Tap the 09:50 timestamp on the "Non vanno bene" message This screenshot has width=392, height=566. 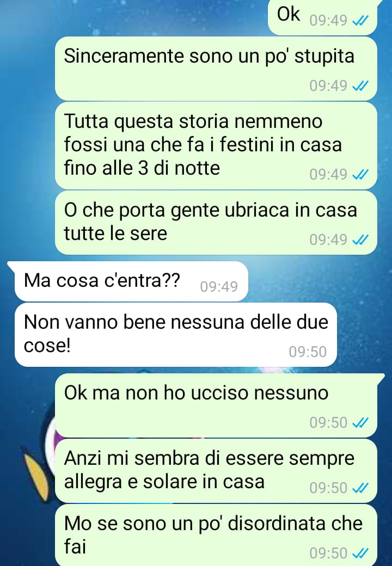click(308, 352)
